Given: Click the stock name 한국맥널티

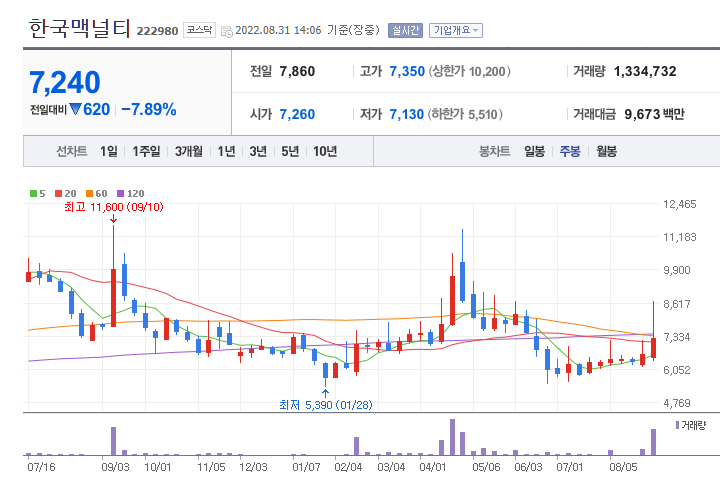Looking at the screenshot, I should [79, 28].
